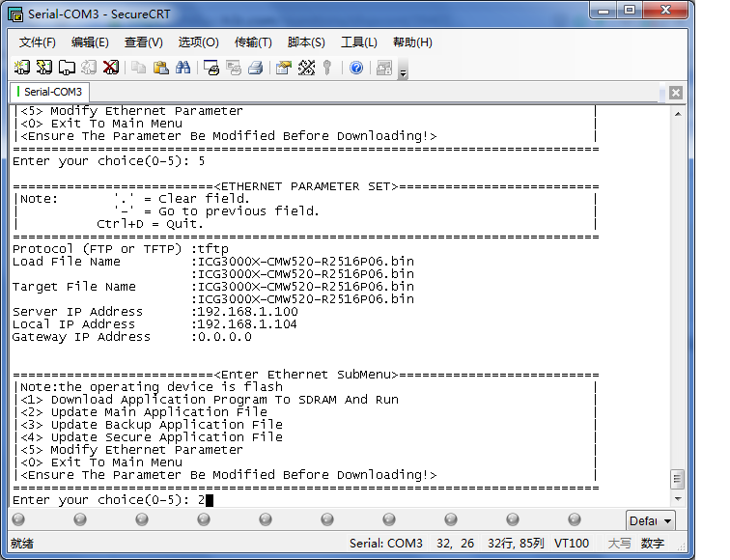Click Gateway IP Address 0.0.0.0 line
730x560 pixels.
pyautogui.click(x=131, y=337)
